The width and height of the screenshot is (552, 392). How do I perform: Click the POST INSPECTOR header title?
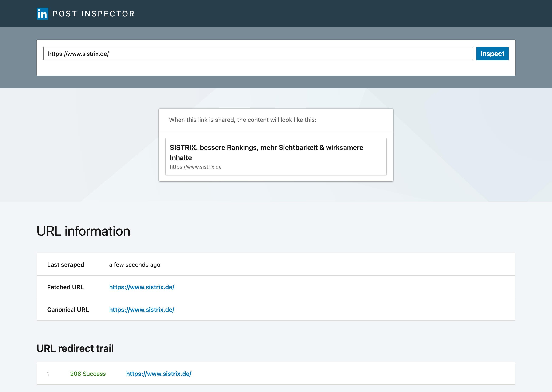pyautogui.click(x=94, y=14)
